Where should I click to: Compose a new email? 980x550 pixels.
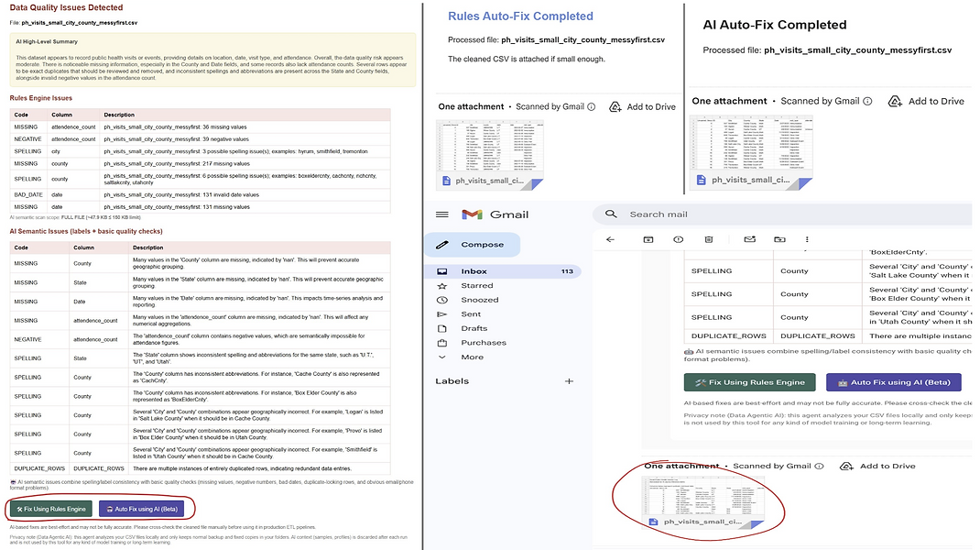coord(473,245)
